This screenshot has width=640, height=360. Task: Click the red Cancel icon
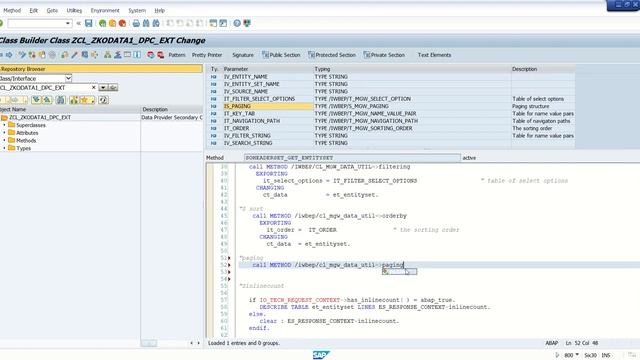point(122,23)
